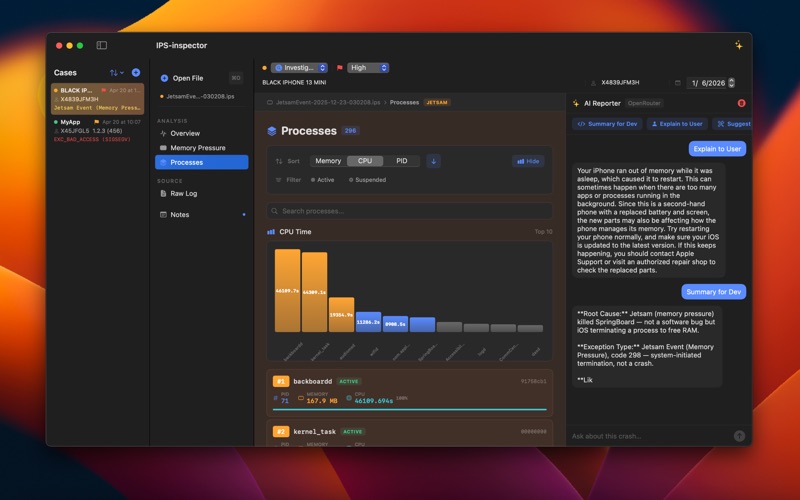Click the Explain to User chat bubble

pos(717,148)
